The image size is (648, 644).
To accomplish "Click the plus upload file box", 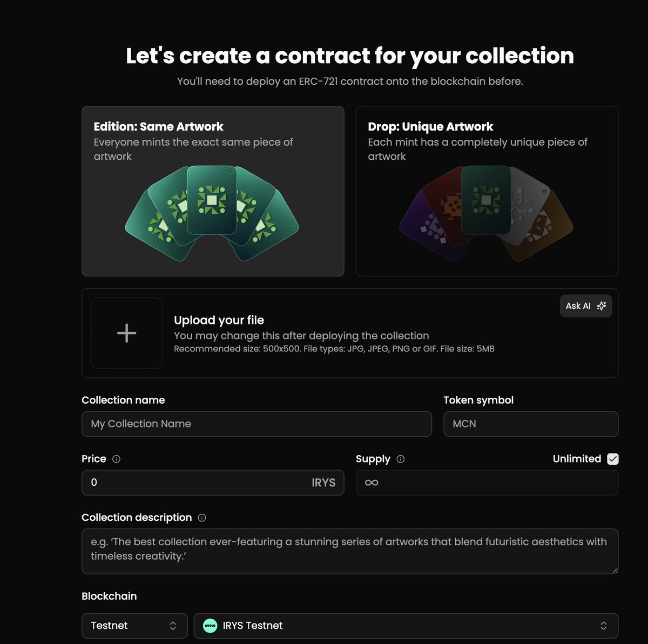I will coord(127,333).
